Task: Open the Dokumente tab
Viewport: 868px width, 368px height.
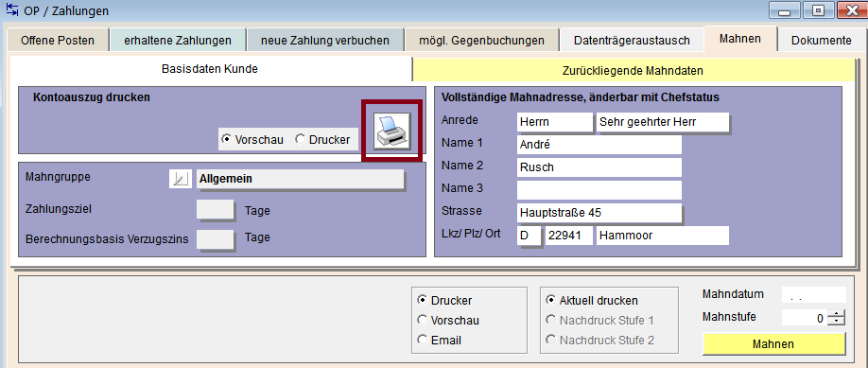Action: pos(822,41)
